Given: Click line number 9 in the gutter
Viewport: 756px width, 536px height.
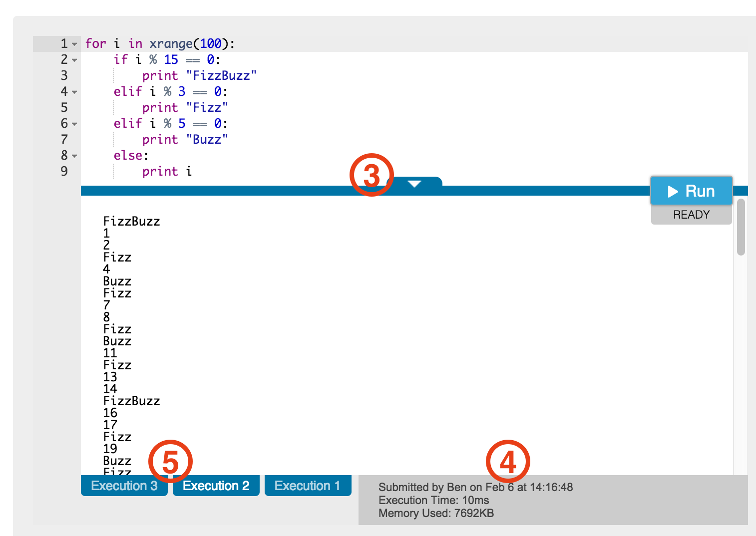Looking at the screenshot, I should click(64, 171).
